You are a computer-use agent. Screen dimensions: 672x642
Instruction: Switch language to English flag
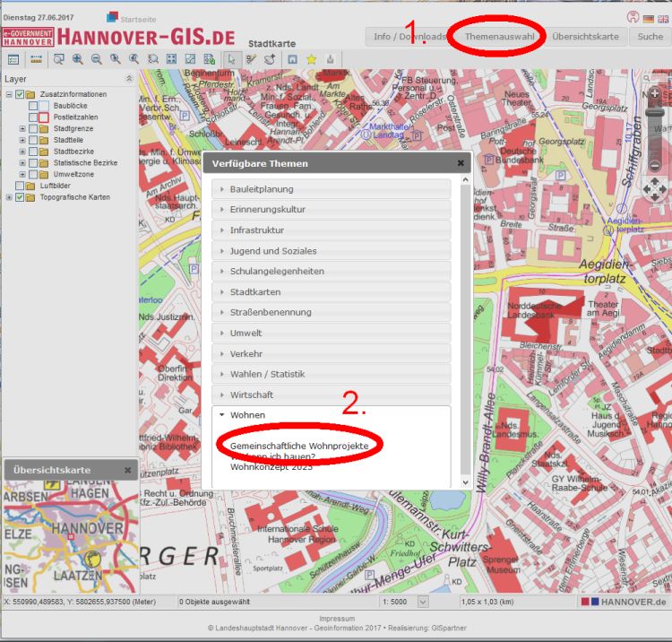coord(663,19)
